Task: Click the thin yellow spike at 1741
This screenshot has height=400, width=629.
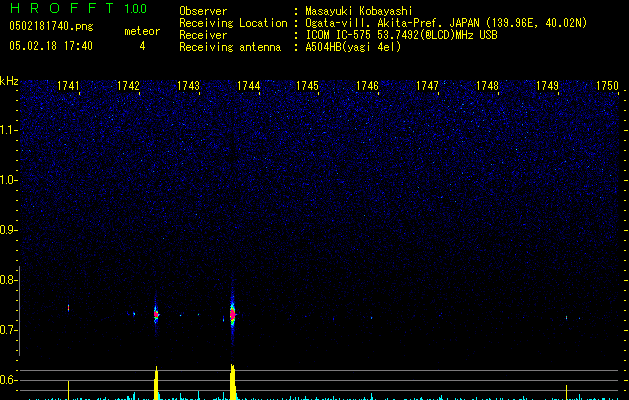Action: [x=68, y=390]
